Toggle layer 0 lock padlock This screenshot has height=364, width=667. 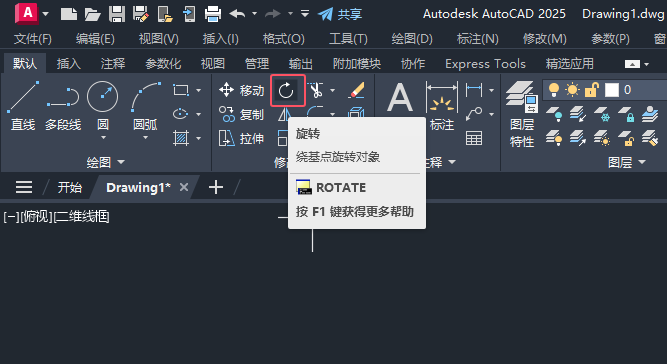click(591, 90)
